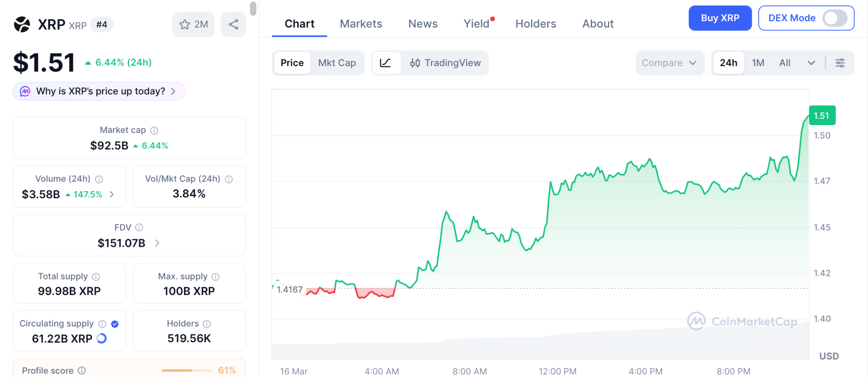This screenshot has width=868, height=377.
Task: Toggle the DEX Mode switch
Action: [x=835, y=18]
